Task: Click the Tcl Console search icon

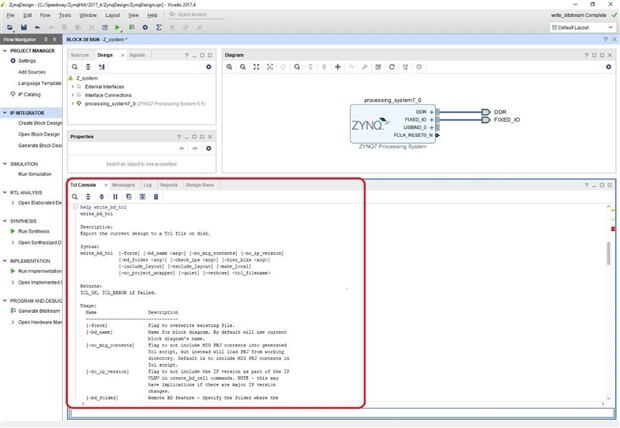Action: [75, 197]
